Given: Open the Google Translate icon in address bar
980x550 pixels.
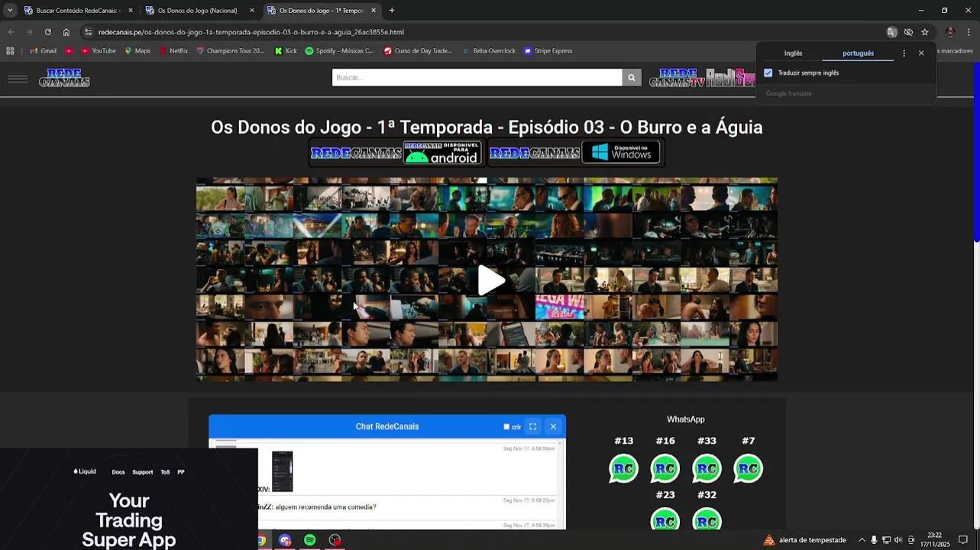Looking at the screenshot, I should 891,32.
